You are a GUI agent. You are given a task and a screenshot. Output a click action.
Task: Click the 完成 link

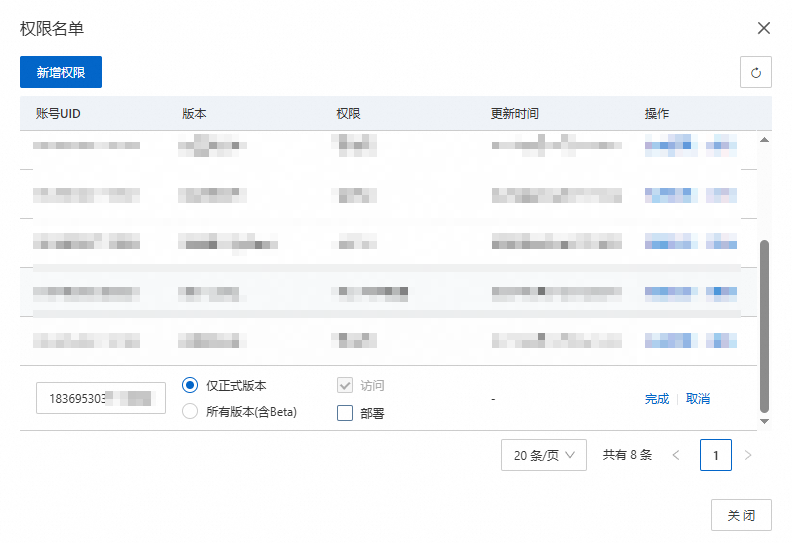coord(657,399)
